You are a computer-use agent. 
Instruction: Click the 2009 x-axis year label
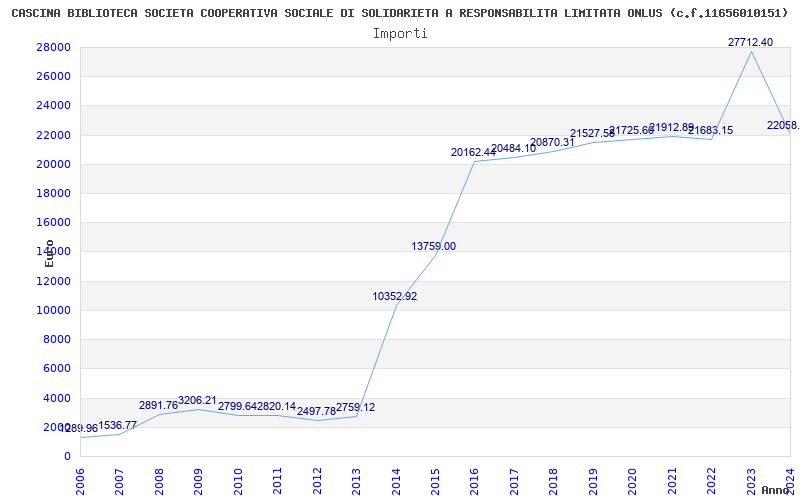(x=198, y=482)
